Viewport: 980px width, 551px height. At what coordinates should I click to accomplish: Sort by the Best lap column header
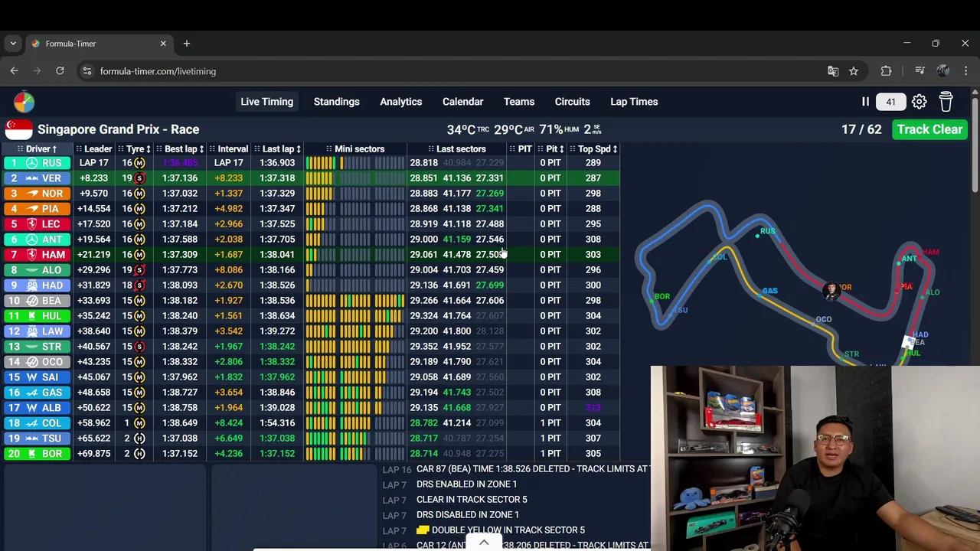click(181, 149)
